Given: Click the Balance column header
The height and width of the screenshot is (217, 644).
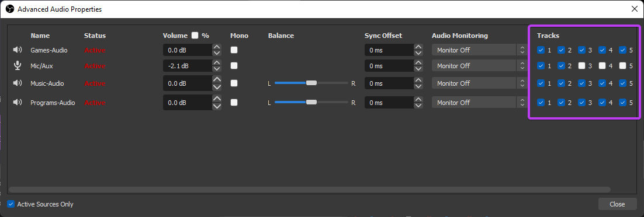Looking at the screenshot, I should tap(281, 36).
